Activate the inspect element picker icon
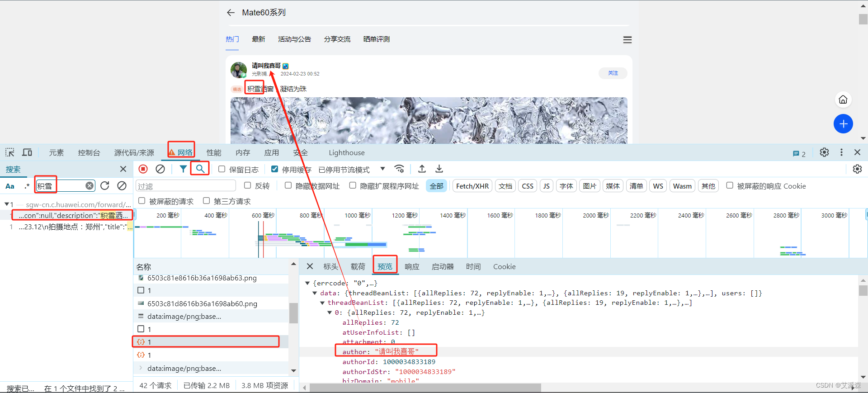 [10, 152]
